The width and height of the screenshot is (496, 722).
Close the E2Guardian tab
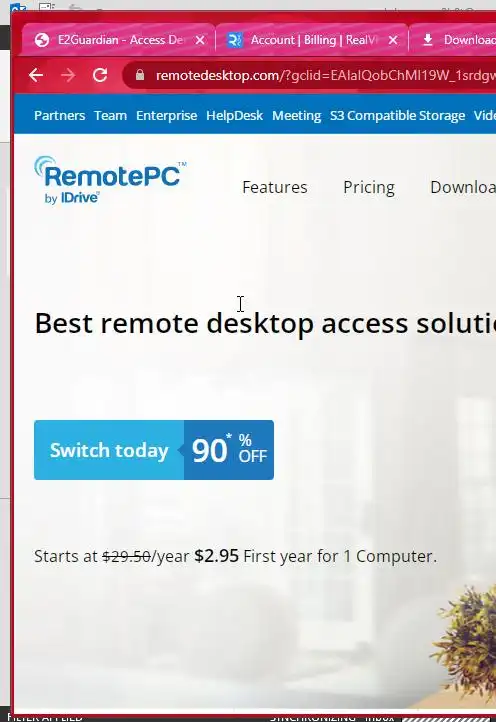[x=200, y=40]
